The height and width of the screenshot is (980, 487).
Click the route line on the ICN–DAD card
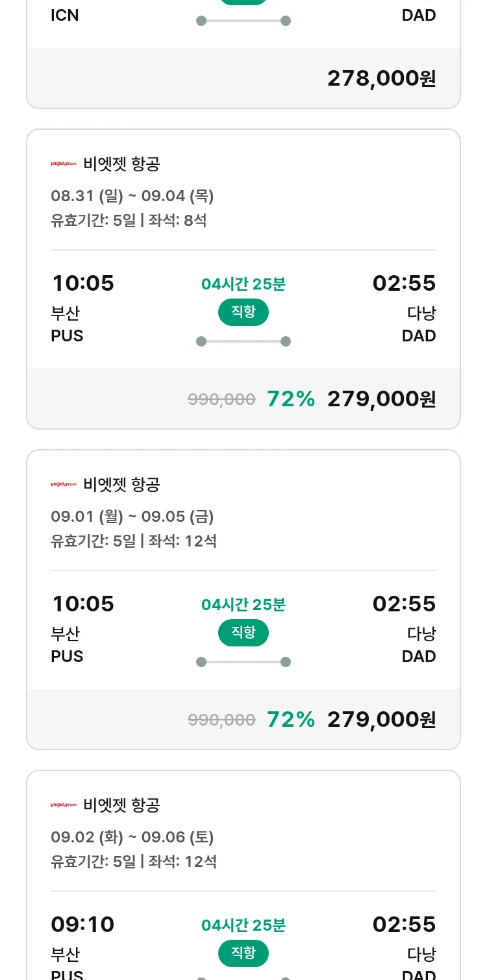pos(243,21)
